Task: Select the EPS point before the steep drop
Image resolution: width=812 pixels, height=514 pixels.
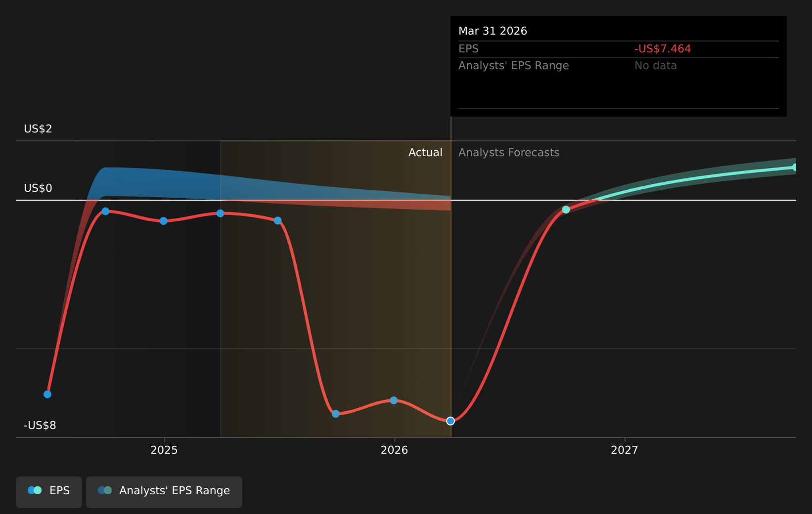Action: click(x=278, y=220)
